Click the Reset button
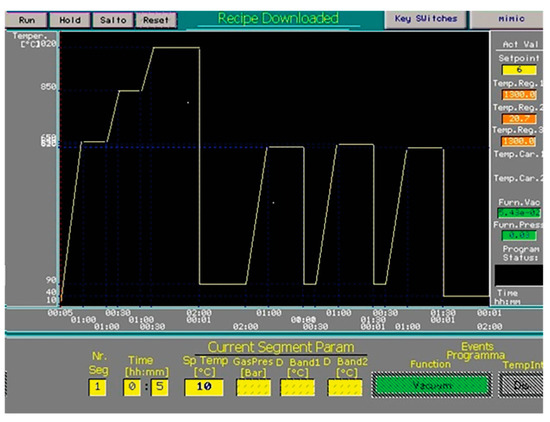550x422 pixels. [x=156, y=20]
